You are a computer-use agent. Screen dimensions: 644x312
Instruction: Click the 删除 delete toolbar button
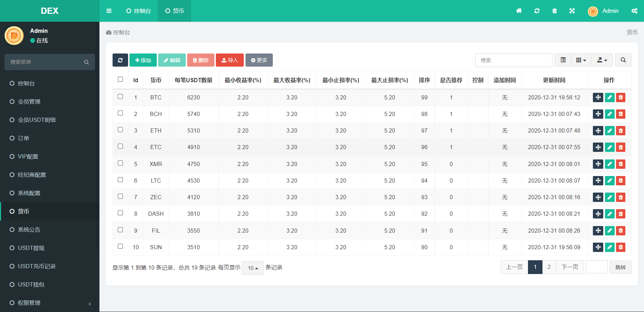[x=201, y=60]
